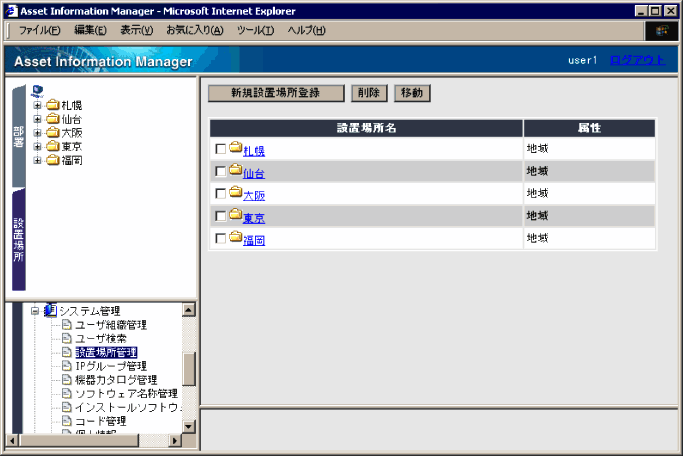Expand the 福岡 tree node

[37, 161]
